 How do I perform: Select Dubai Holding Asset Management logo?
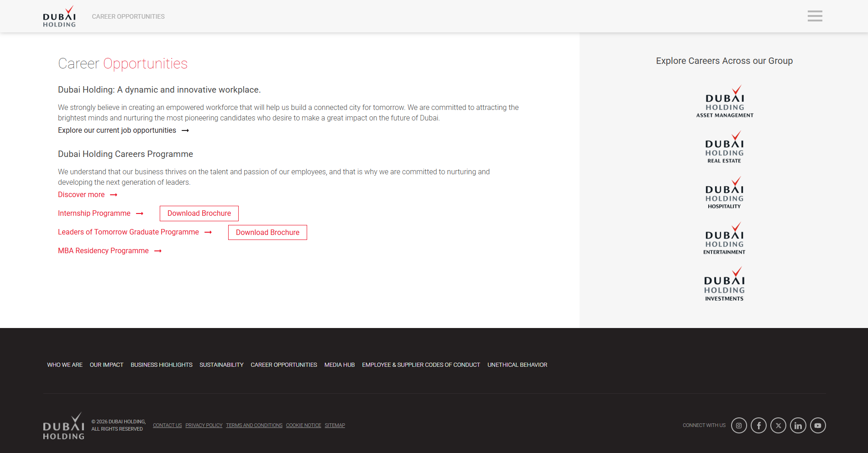tap(724, 102)
